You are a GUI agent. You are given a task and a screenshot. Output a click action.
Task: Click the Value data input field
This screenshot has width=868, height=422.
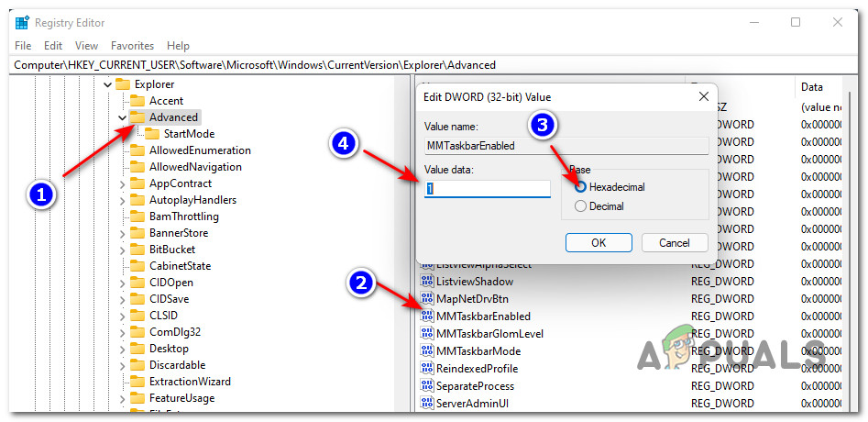[487, 189]
